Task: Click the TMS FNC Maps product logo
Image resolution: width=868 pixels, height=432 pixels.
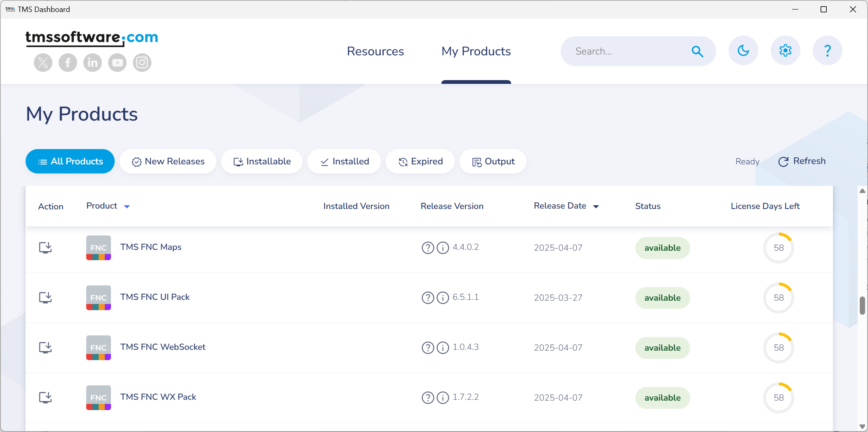Action: pos(99,248)
